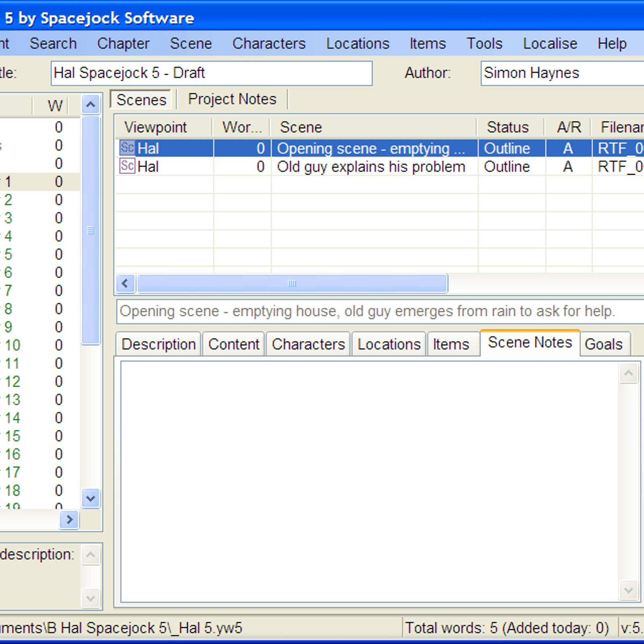Select chapter 2 in chapter list
This screenshot has height=644, width=644.
click(x=39, y=200)
